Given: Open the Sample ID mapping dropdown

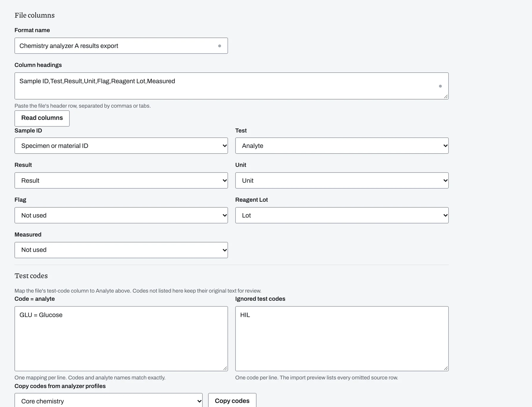Looking at the screenshot, I should [x=121, y=146].
